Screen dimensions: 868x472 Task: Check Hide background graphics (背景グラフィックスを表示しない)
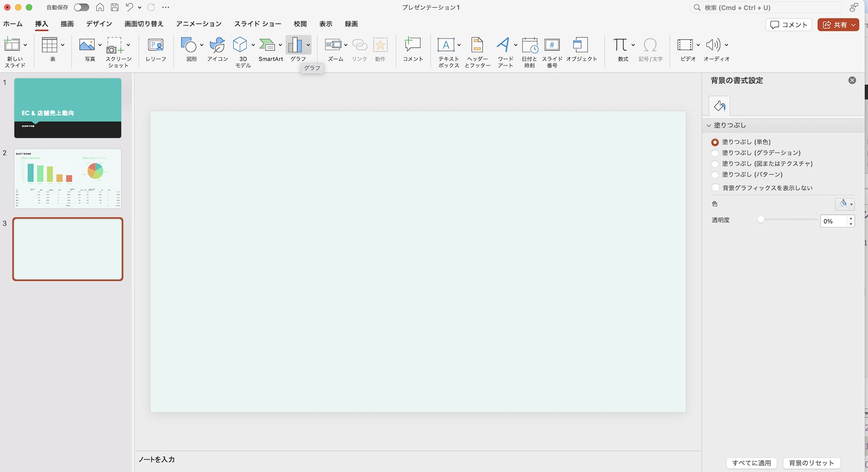click(715, 188)
